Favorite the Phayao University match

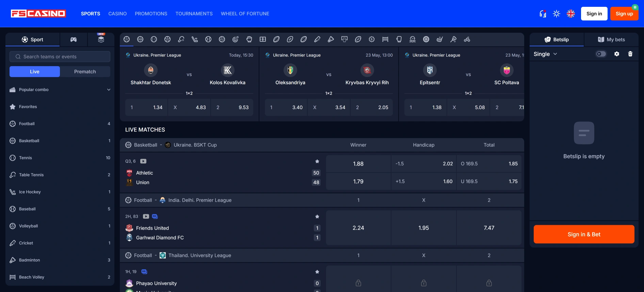(x=317, y=272)
